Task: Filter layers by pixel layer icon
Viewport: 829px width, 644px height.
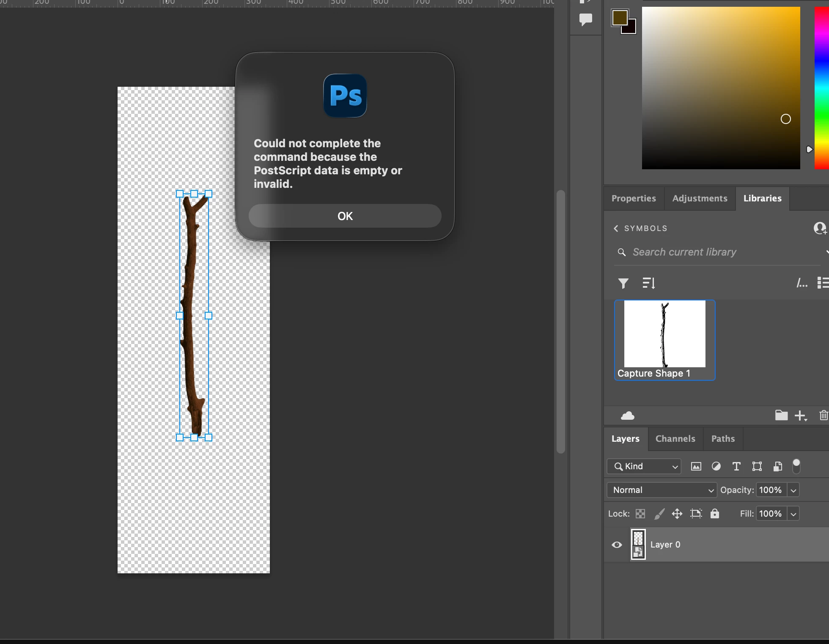Action: click(696, 466)
